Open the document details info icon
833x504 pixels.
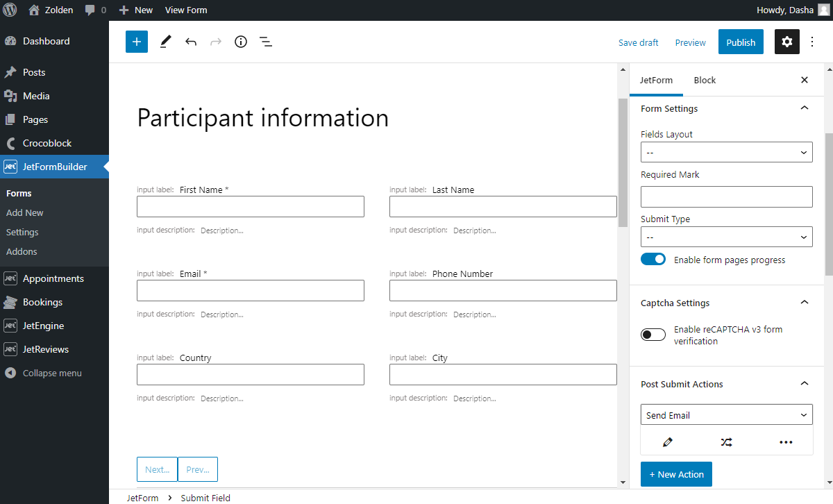[241, 42]
